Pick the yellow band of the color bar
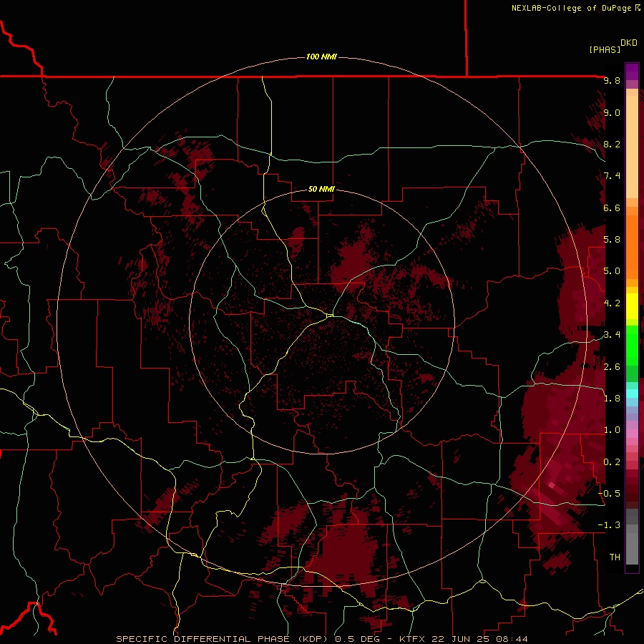644x644 pixels. (632, 306)
